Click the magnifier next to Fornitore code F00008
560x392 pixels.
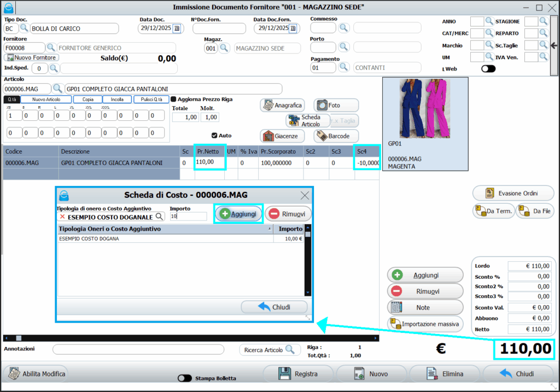tap(51, 48)
